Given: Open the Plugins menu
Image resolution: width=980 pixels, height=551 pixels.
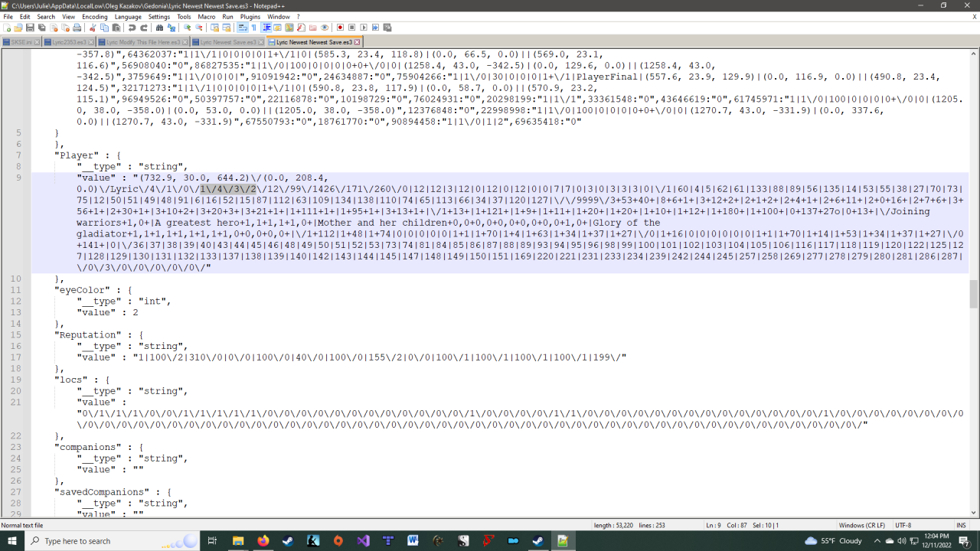Looking at the screenshot, I should click(250, 16).
